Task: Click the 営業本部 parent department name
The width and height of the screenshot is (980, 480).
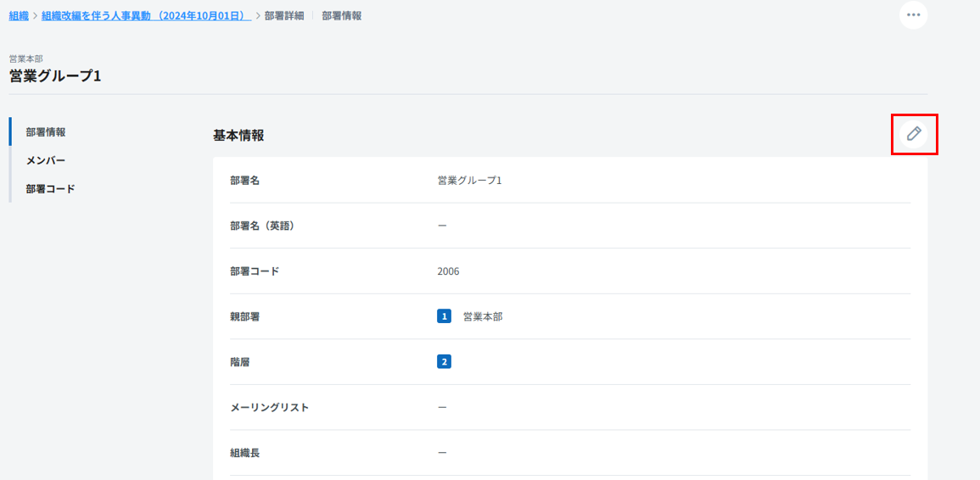Action: pyautogui.click(x=483, y=316)
